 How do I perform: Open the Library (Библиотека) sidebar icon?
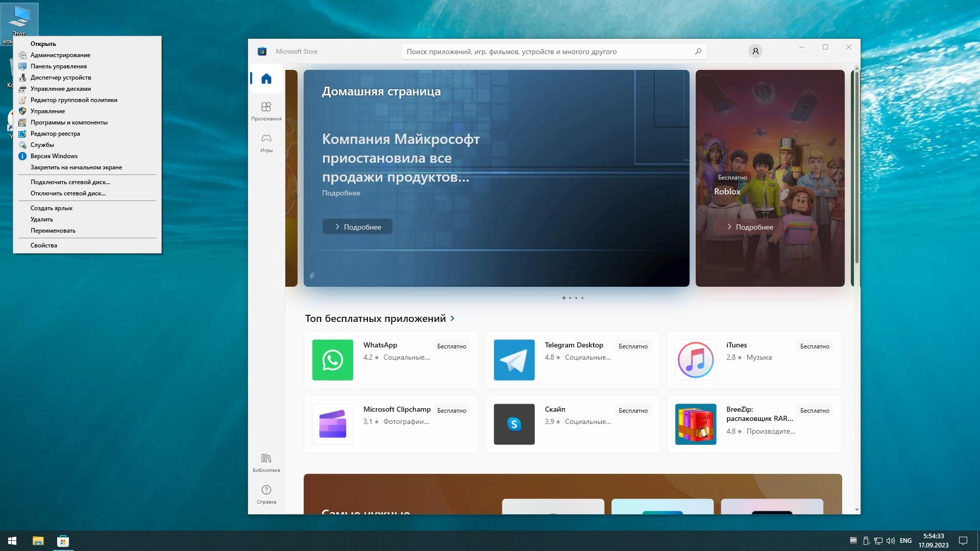pyautogui.click(x=266, y=462)
